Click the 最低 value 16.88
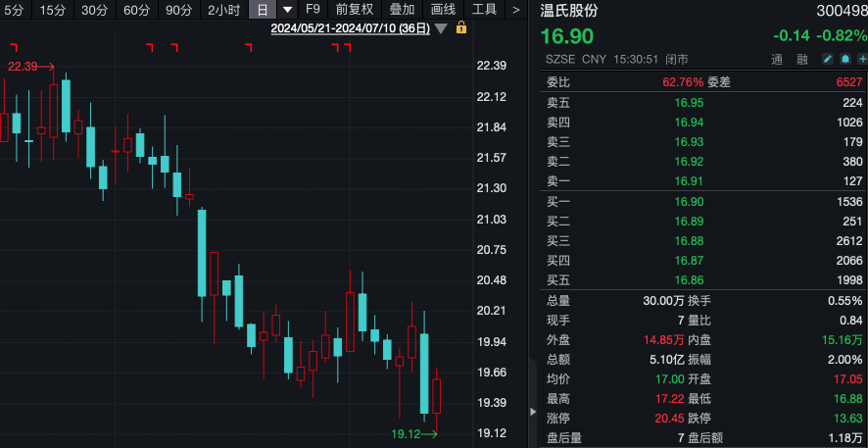868x448 pixels. point(848,399)
